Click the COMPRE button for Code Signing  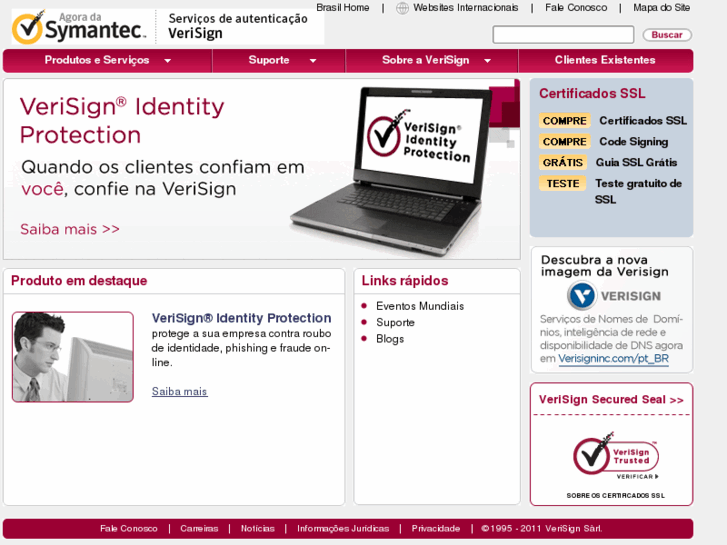point(564,141)
